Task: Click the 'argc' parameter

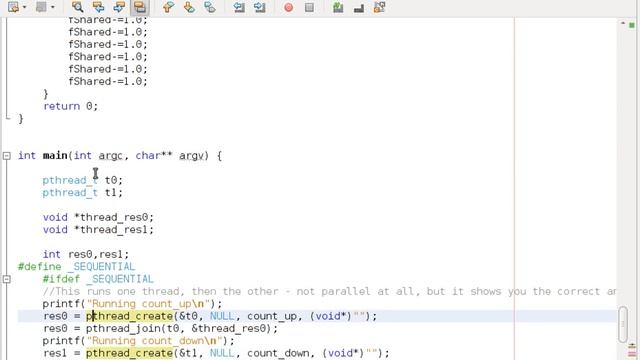Action: [110, 156]
